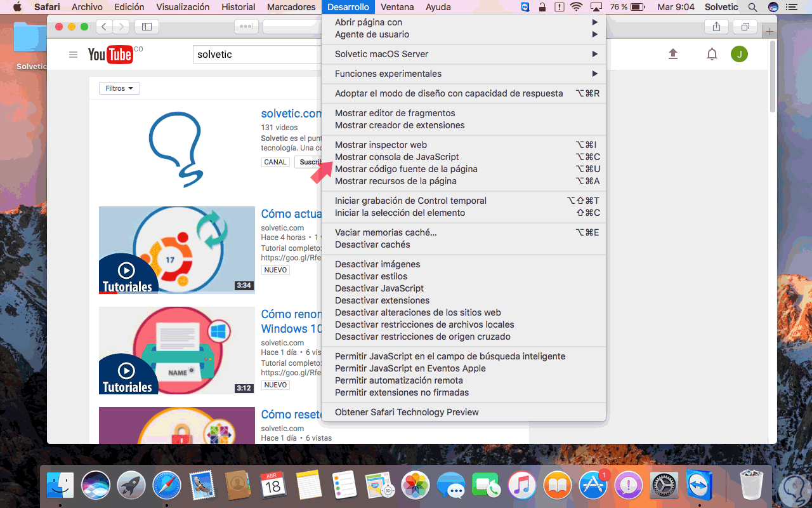The width and height of the screenshot is (812, 508).
Task: Open Photos pinwheel icon in Dock
Action: tap(416, 486)
